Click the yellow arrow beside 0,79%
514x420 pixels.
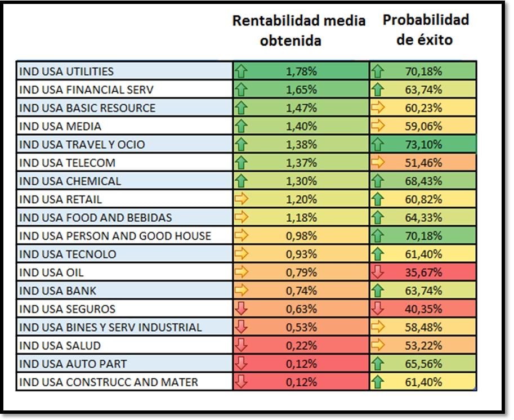(242, 272)
